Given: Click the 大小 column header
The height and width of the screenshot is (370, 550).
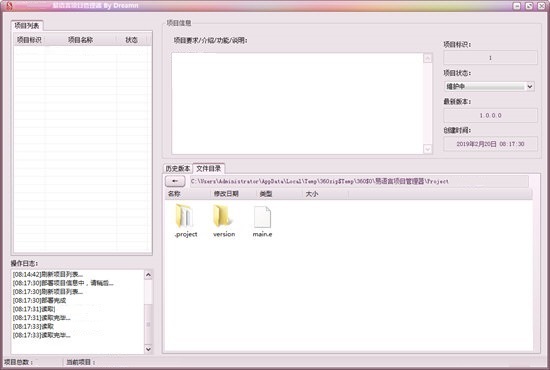Looking at the screenshot, I should (x=325, y=194).
